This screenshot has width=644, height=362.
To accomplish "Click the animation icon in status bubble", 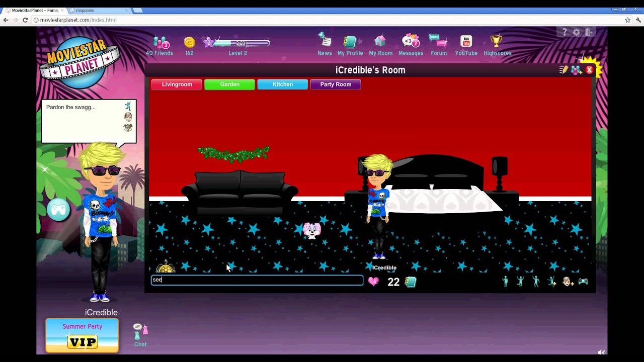I will 128,106.
